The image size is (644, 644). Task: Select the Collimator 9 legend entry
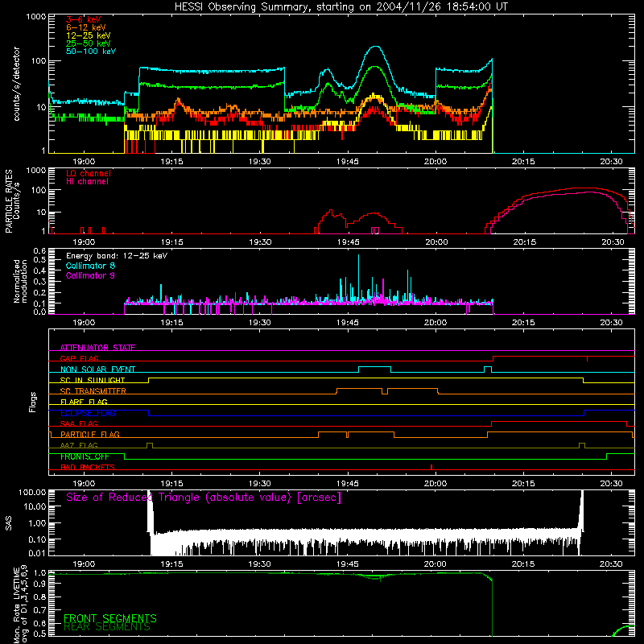pos(90,275)
